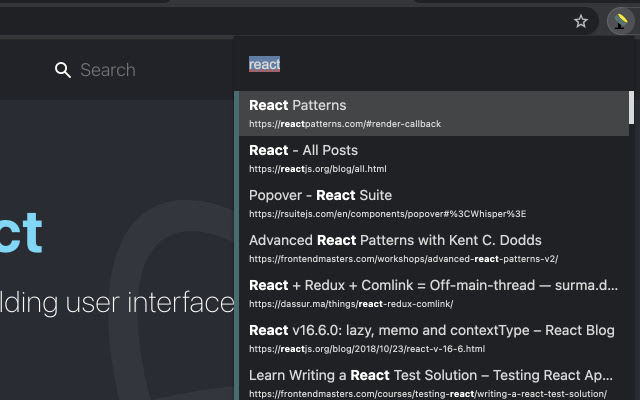The width and height of the screenshot is (640, 400).
Task: Click the rsuitejs.com popover URL text
Action: coord(387,213)
